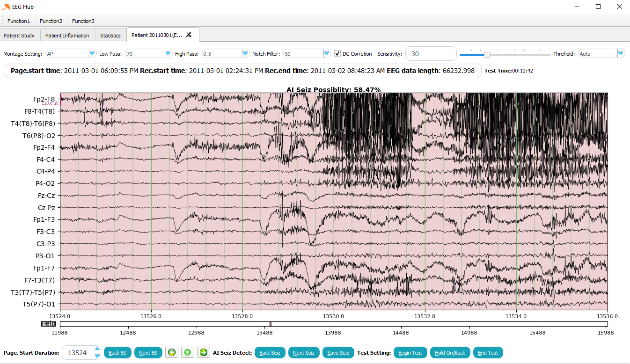Screen dimensions: 630x364
Task: Click the F7-T3(T7) channel label
Action: tap(39, 280)
